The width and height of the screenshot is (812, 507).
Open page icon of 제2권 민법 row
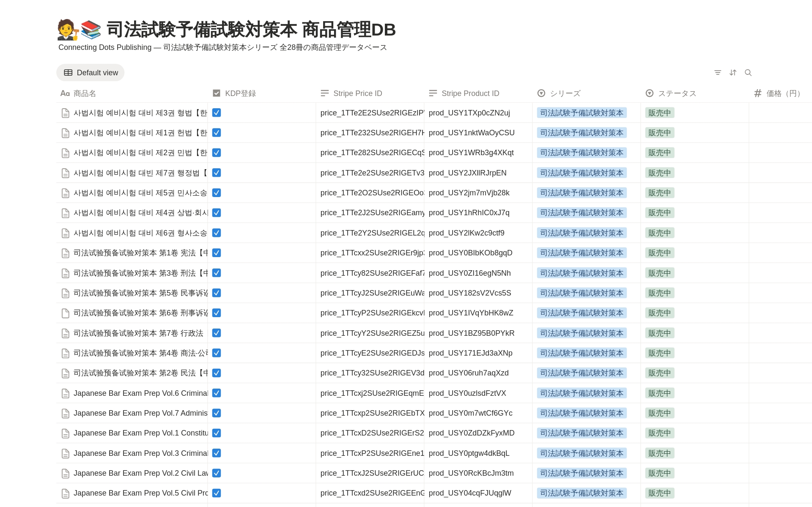[x=66, y=153]
